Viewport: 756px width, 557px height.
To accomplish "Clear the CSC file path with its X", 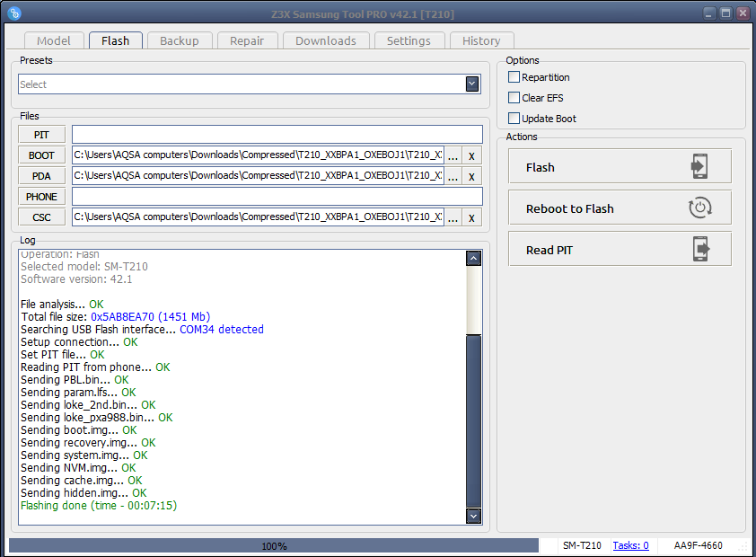I will pyautogui.click(x=471, y=218).
